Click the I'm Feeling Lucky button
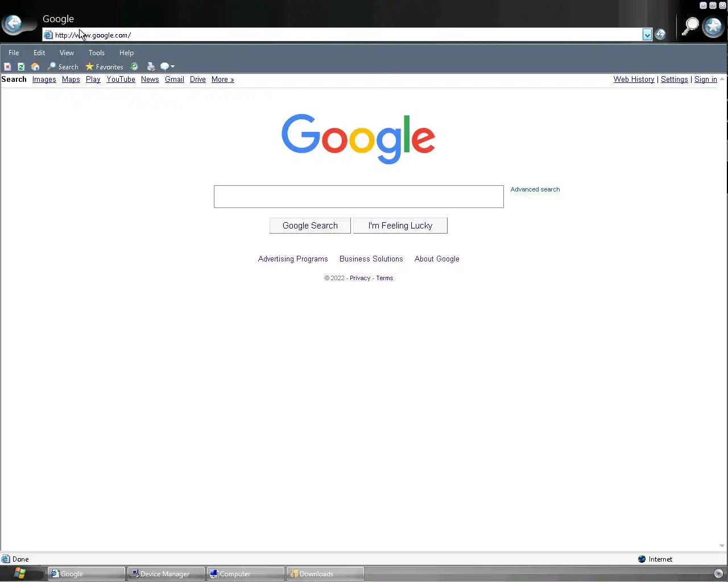This screenshot has height=582, width=728. 400,226
